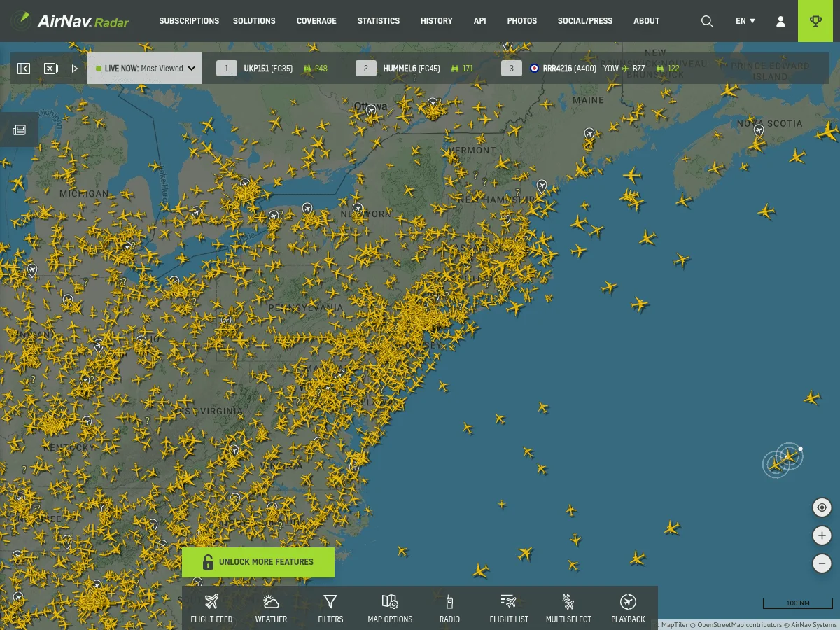Open the Radio tool
The height and width of the screenshot is (630, 840).
(x=449, y=608)
